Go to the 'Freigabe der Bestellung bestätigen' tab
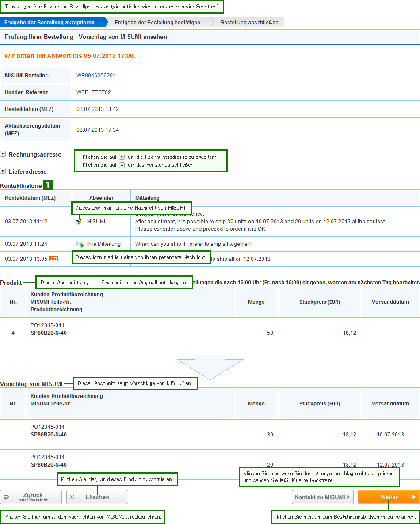The width and height of the screenshot is (420, 524). (157, 23)
